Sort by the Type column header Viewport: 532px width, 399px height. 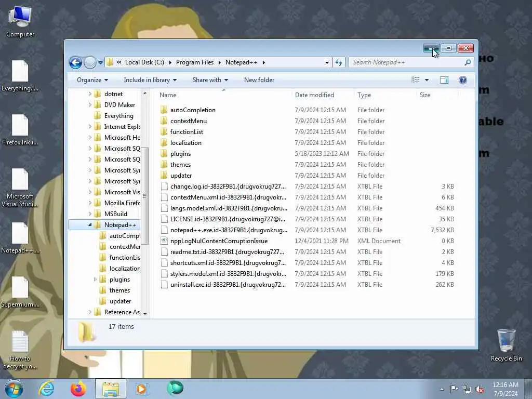point(364,95)
